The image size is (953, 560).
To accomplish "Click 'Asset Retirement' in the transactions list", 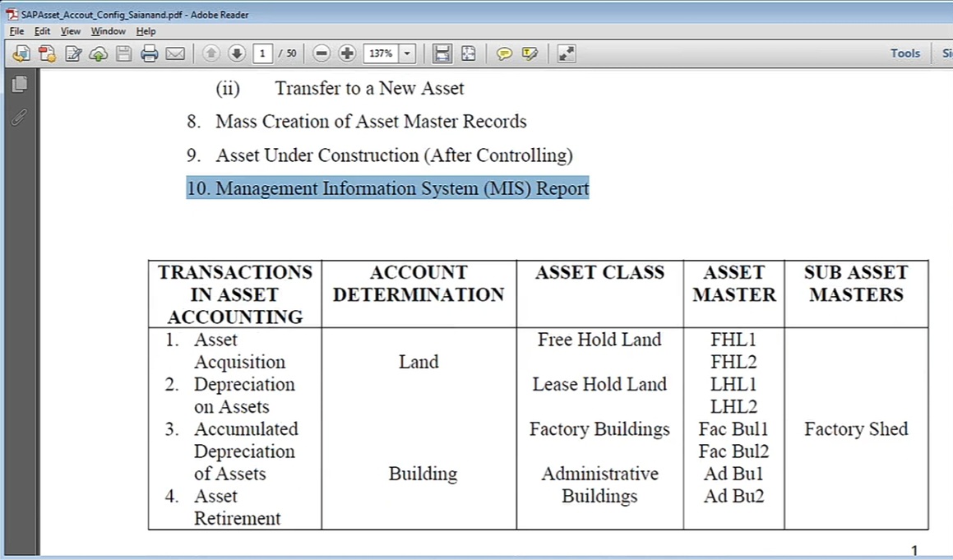I will click(x=237, y=507).
